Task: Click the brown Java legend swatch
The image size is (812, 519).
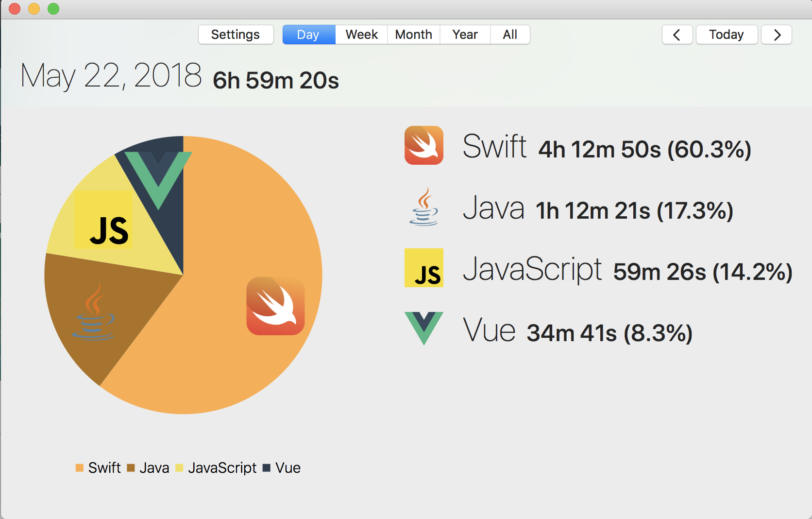Action: click(131, 468)
